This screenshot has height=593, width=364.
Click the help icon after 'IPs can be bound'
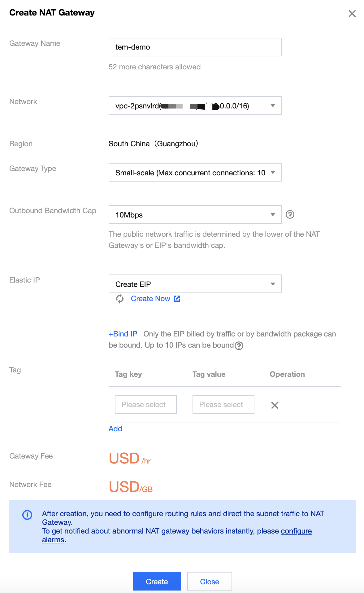[239, 346]
